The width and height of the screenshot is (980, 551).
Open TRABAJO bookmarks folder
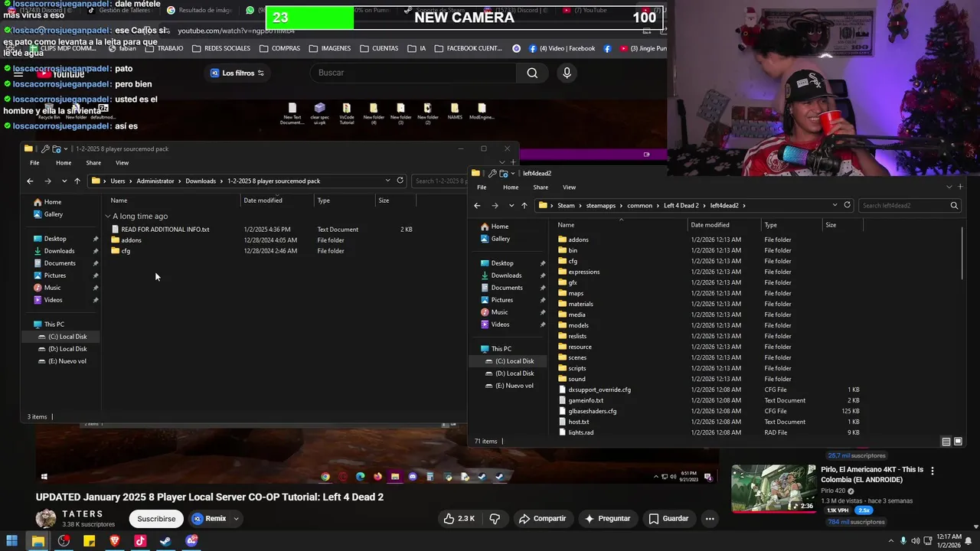[163, 48]
